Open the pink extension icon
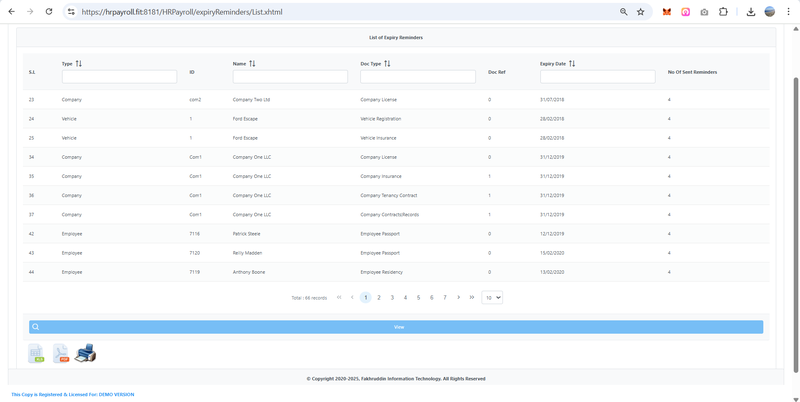This screenshot has height=402, width=800. [x=686, y=12]
